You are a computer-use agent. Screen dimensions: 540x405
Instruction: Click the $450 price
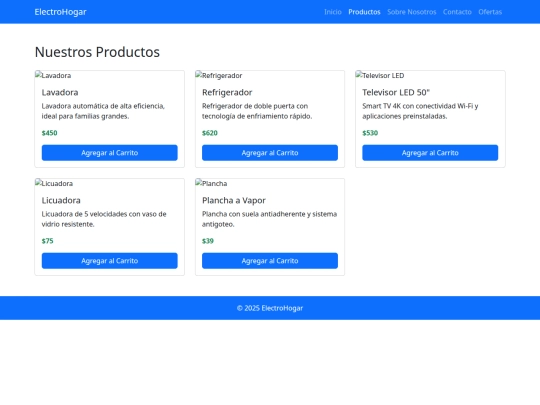click(50, 133)
